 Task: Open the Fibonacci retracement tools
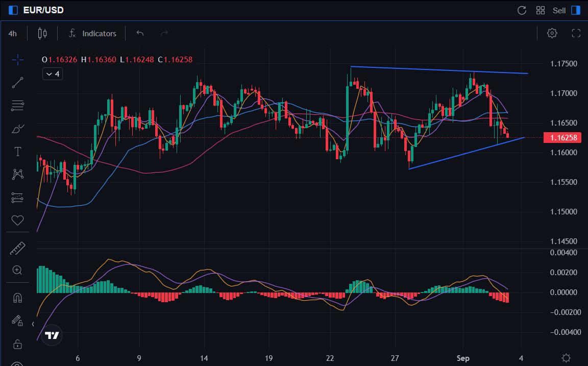coord(18,106)
